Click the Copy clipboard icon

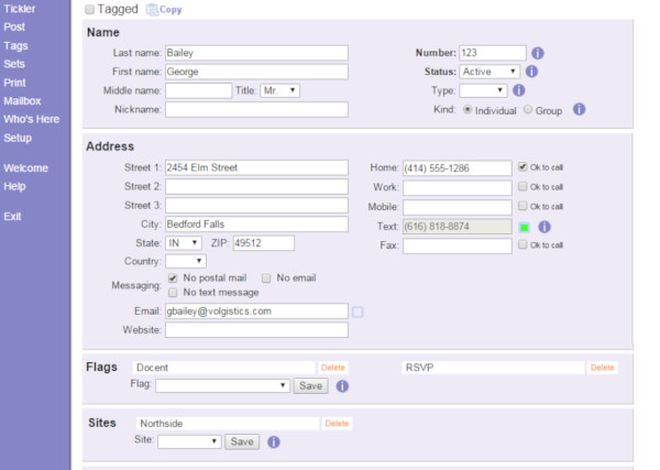pos(152,9)
